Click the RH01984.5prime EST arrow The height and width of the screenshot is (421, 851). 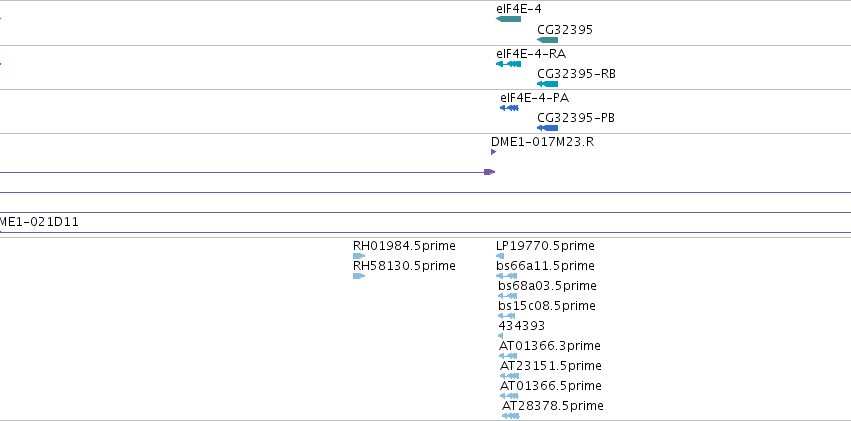coord(359,256)
